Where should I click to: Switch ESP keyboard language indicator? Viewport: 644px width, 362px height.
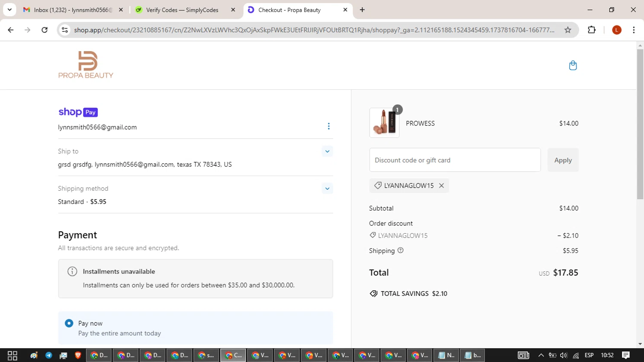click(x=589, y=355)
